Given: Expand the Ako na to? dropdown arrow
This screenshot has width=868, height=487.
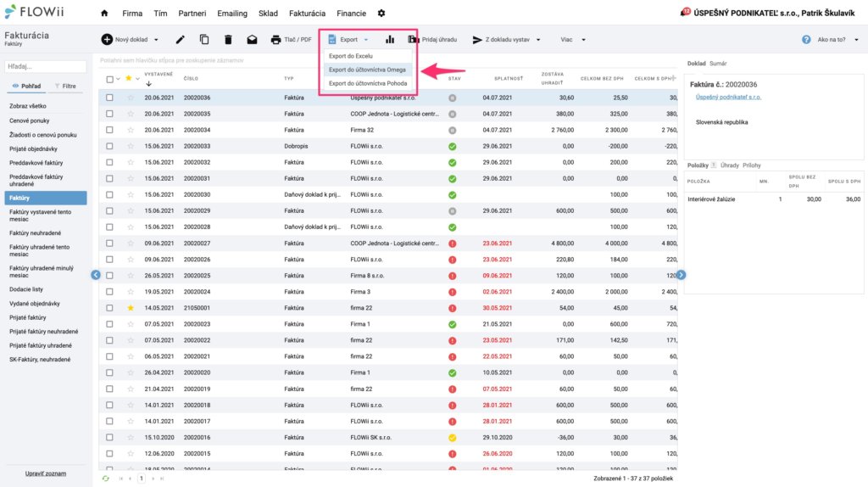Looking at the screenshot, I should tap(856, 40).
